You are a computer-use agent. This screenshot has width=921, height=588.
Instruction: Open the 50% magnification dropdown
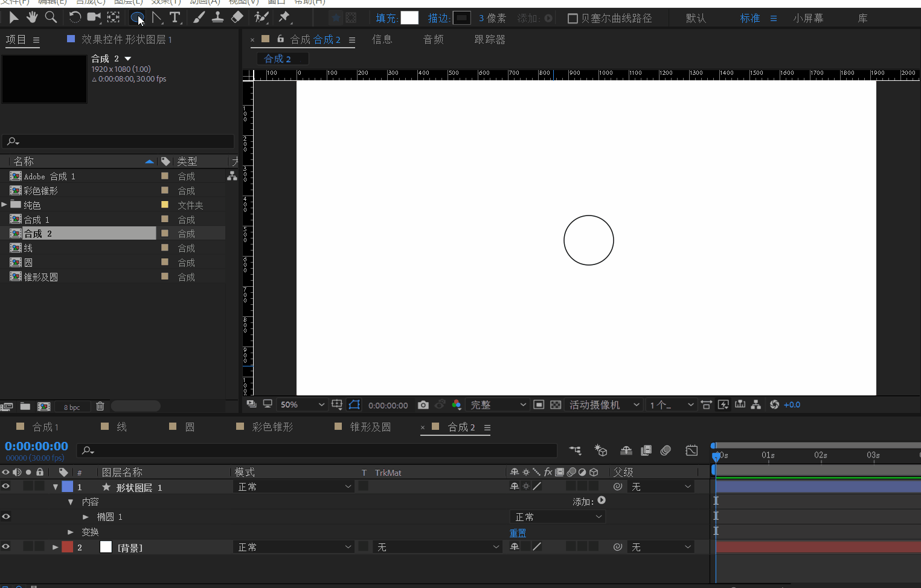[x=303, y=405]
